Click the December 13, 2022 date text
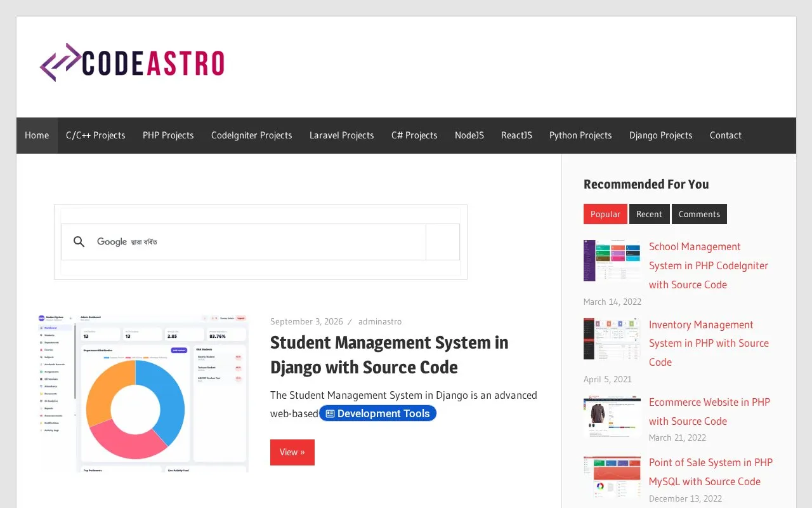 [x=686, y=498]
